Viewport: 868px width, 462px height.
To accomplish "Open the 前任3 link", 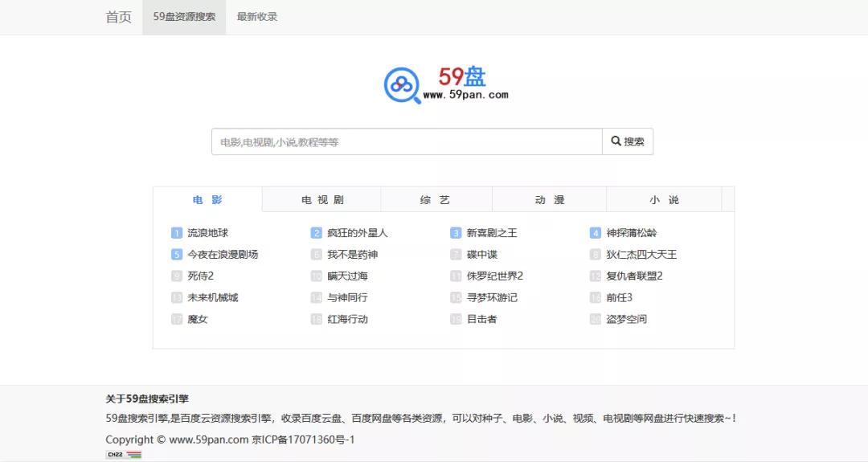I will coord(619,297).
